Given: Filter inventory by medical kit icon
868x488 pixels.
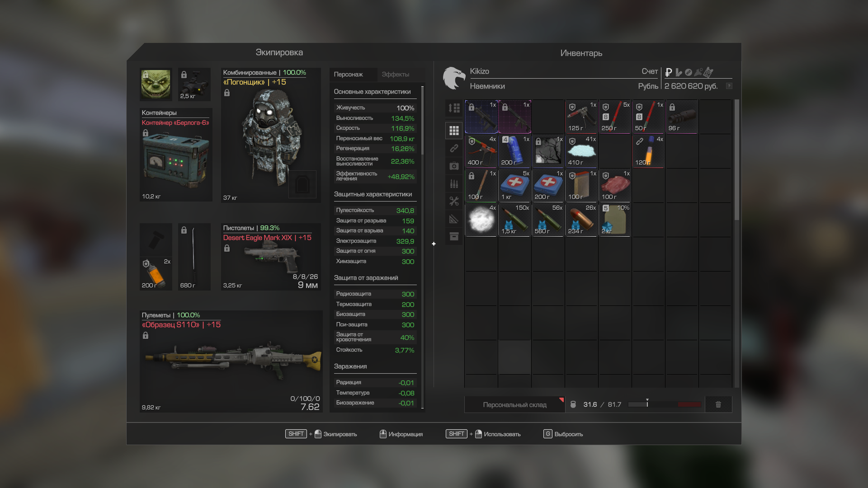Looking at the screenshot, I should click(x=454, y=166).
